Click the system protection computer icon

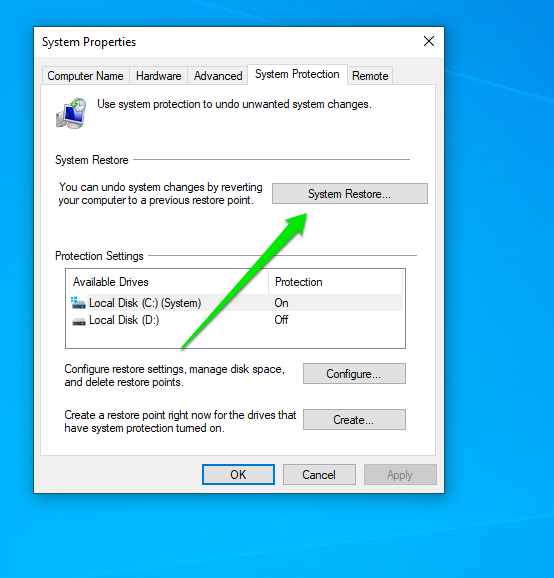(x=71, y=113)
